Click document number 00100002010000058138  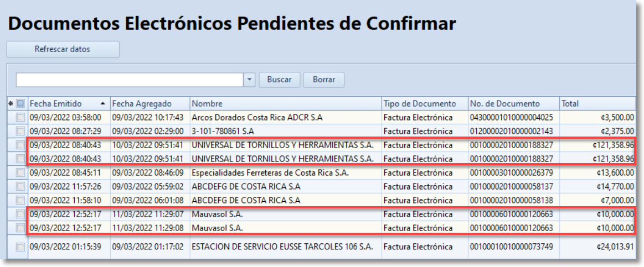[x=511, y=201]
